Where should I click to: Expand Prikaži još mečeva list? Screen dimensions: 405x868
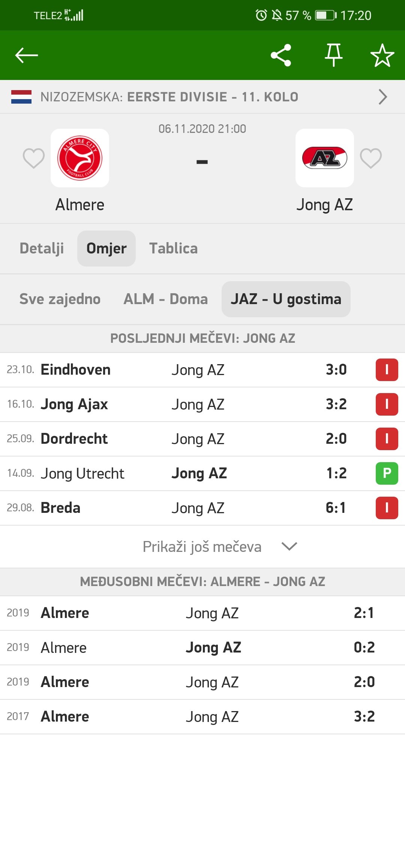(x=202, y=547)
